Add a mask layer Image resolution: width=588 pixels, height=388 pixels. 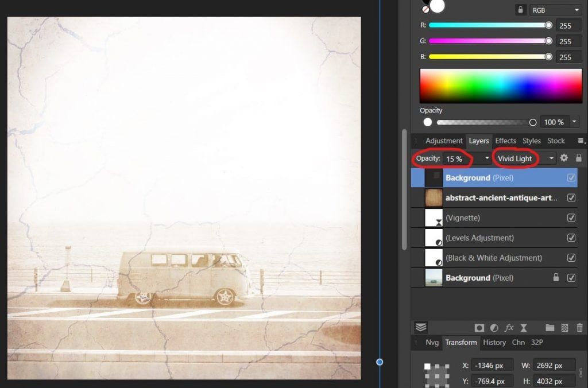click(479, 328)
